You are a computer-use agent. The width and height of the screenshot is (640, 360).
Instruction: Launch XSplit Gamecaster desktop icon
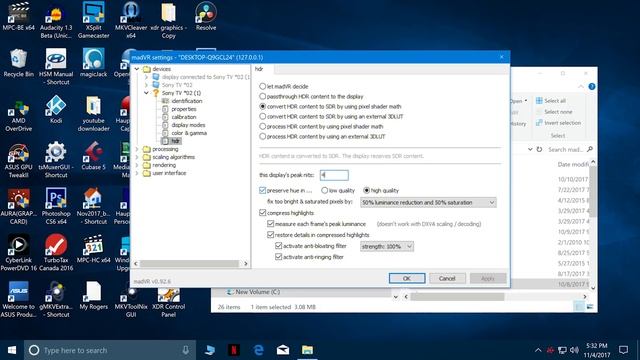click(x=93, y=20)
